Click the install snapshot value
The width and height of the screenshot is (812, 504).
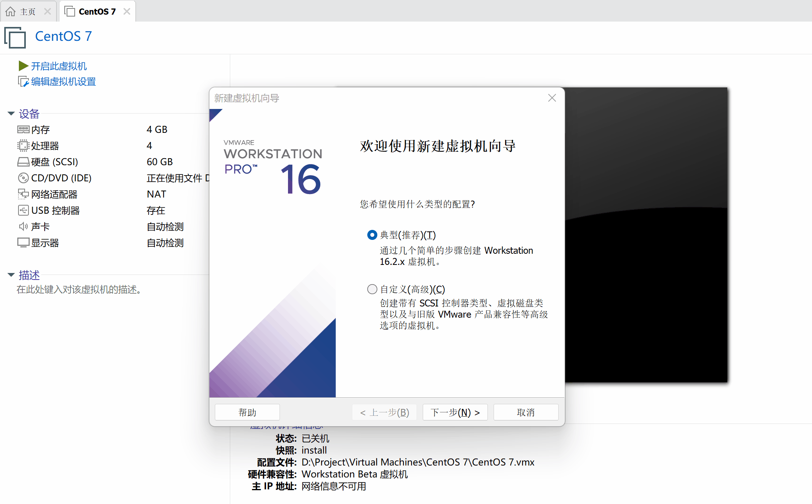click(x=314, y=450)
